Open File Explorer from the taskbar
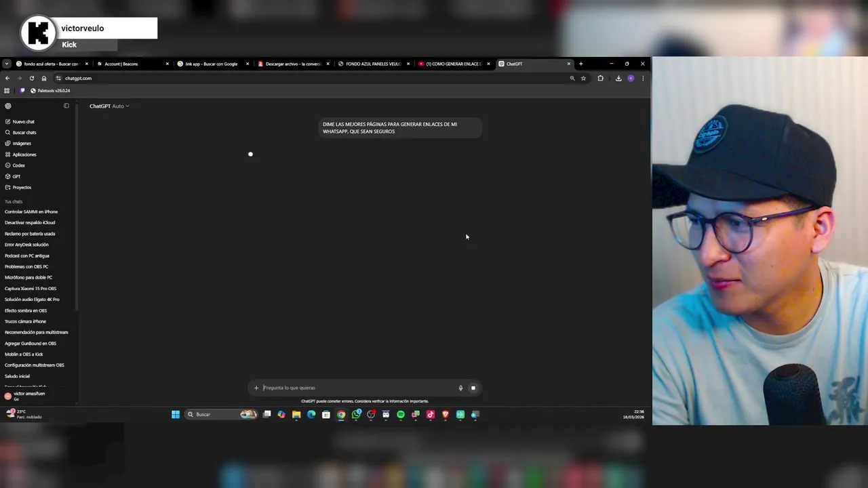 296,414
